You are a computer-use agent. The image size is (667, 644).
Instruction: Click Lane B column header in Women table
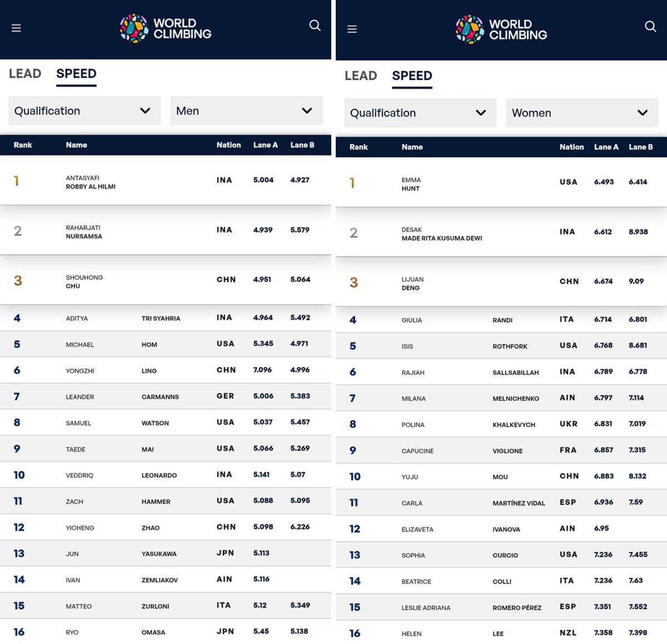pyautogui.click(x=641, y=147)
